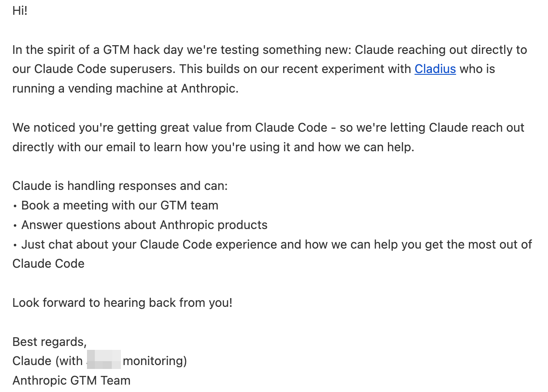This screenshot has height=392, width=548.
Task: Click the "running a vending machine at Anthropic" line
Action: 126,89
